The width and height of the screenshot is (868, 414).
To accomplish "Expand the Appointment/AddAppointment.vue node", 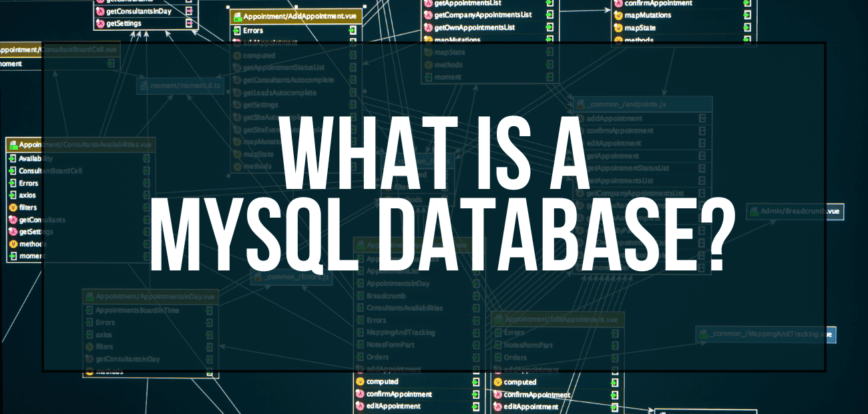I will pyautogui.click(x=296, y=17).
